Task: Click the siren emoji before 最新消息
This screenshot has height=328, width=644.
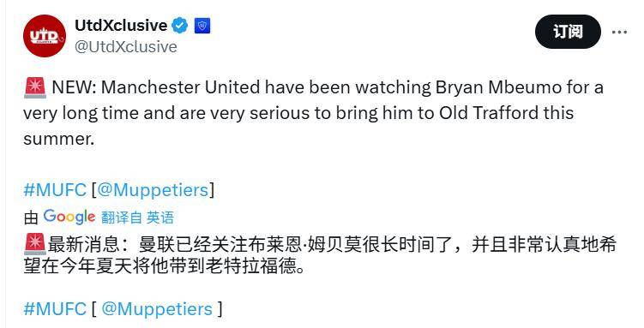Action: coord(35,244)
